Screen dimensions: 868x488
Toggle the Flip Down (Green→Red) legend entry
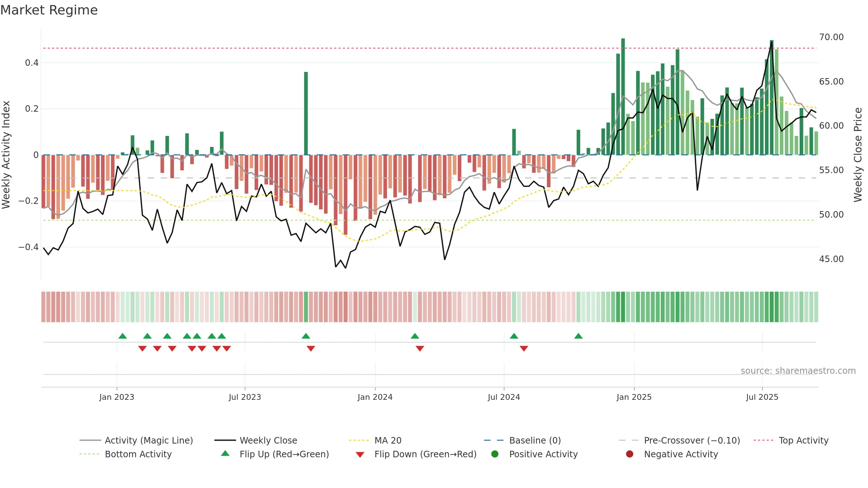[x=416, y=454]
